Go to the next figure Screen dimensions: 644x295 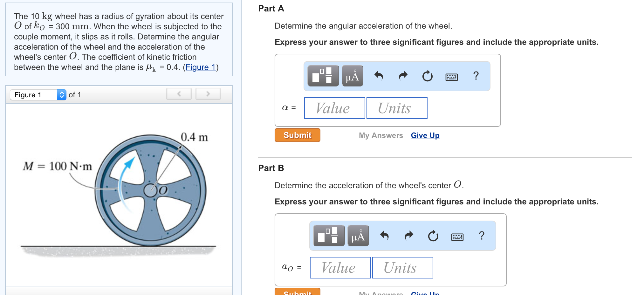click(x=208, y=94)
